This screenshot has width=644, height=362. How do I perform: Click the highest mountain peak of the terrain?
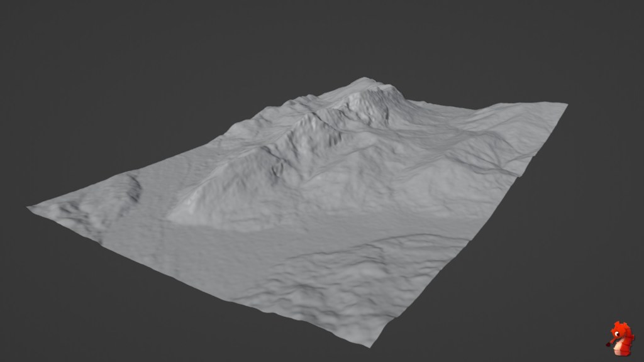tap(364, 80)
